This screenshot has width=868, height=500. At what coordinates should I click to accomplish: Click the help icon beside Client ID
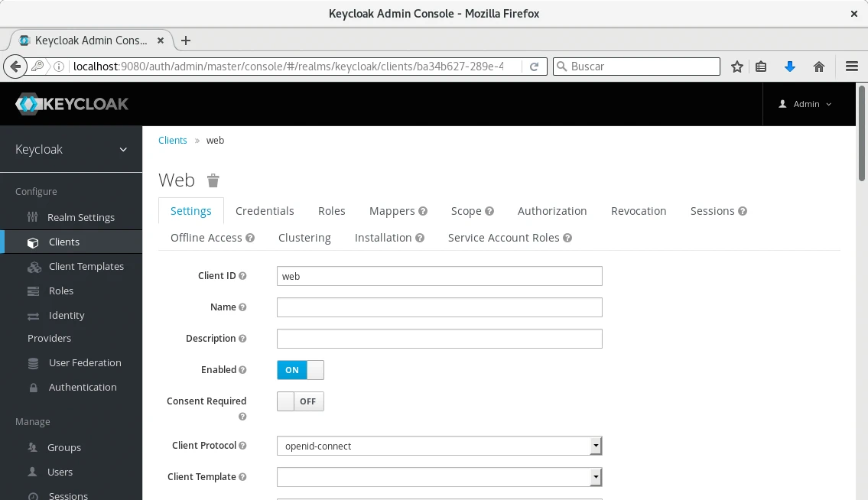pos(242,276)
